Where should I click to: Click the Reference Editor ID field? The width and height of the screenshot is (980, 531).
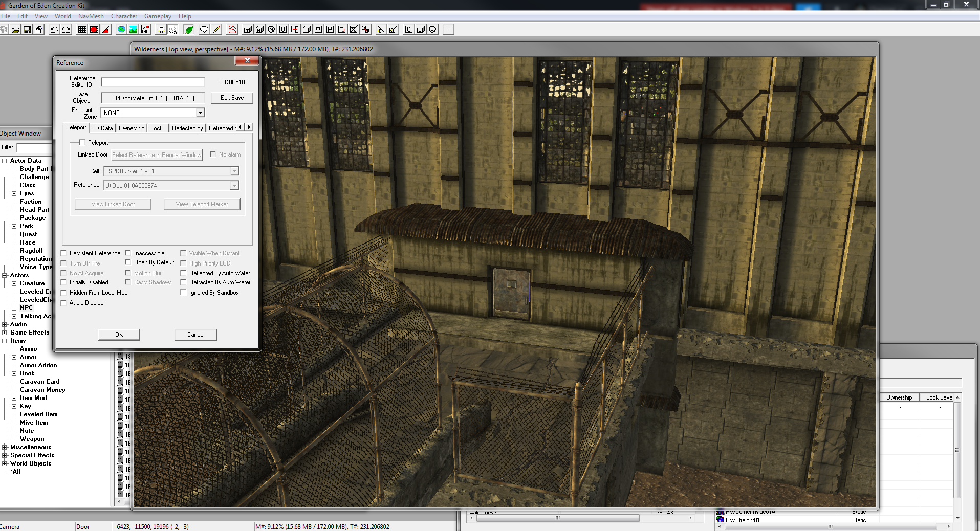tap(153, 82)
